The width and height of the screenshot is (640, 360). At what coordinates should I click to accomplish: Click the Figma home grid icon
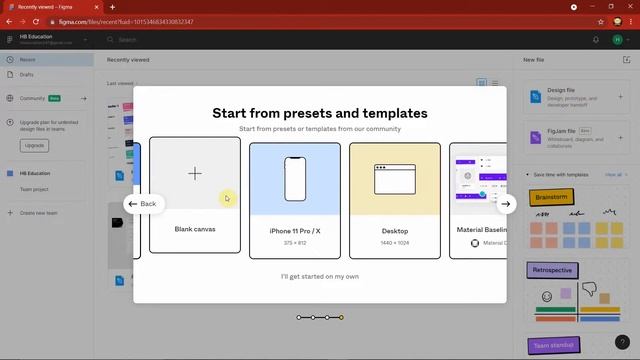pyautogui.click(x=9, y=40)
